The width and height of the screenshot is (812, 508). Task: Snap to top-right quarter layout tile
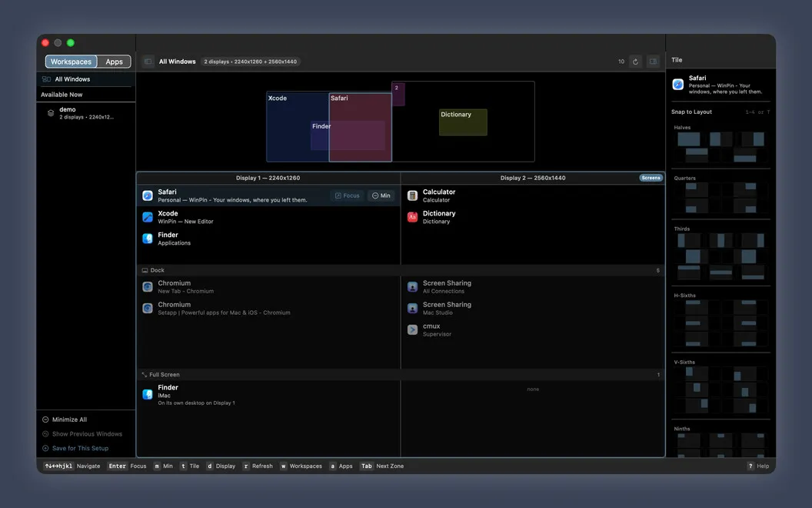click(744, 189)
